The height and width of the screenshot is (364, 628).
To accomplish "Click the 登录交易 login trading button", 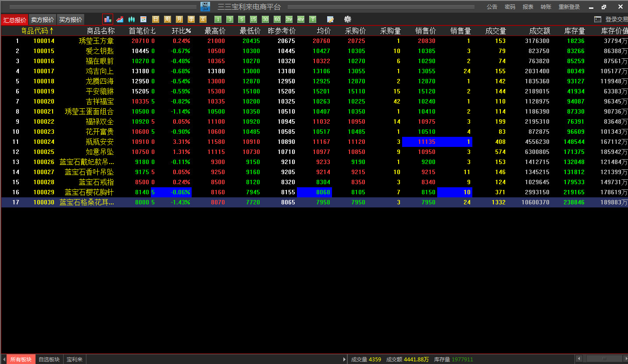I will [x=616, y=19].
